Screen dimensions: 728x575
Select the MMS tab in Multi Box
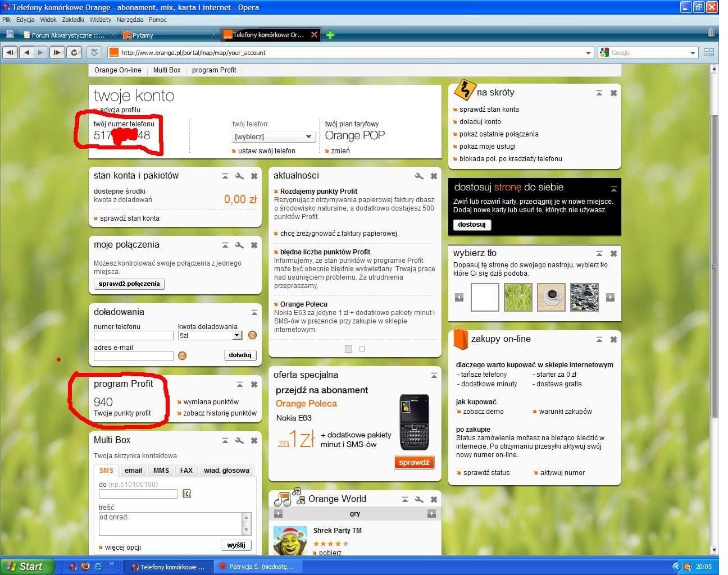point(161,471)
